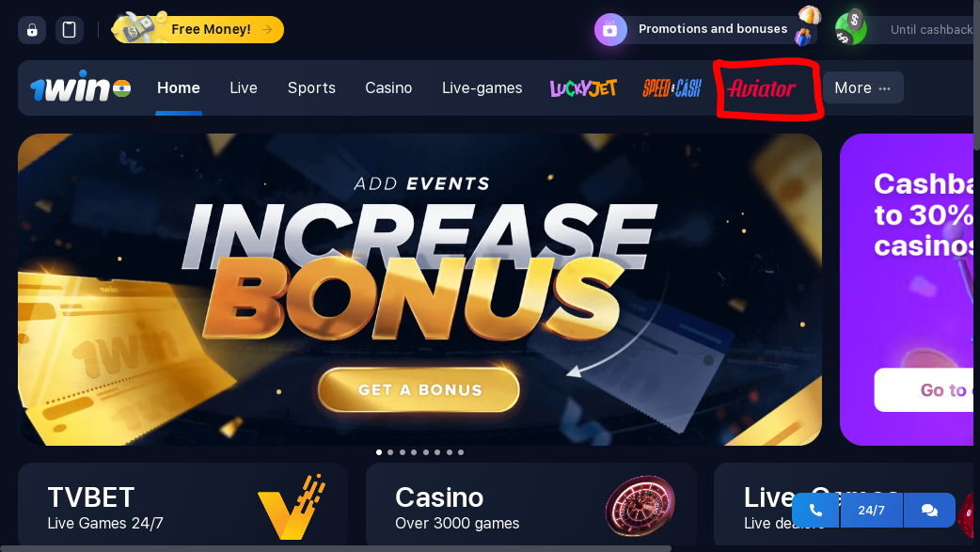980x552 pixels.
Task: Expand the More menu
Action: pos(862,87)
